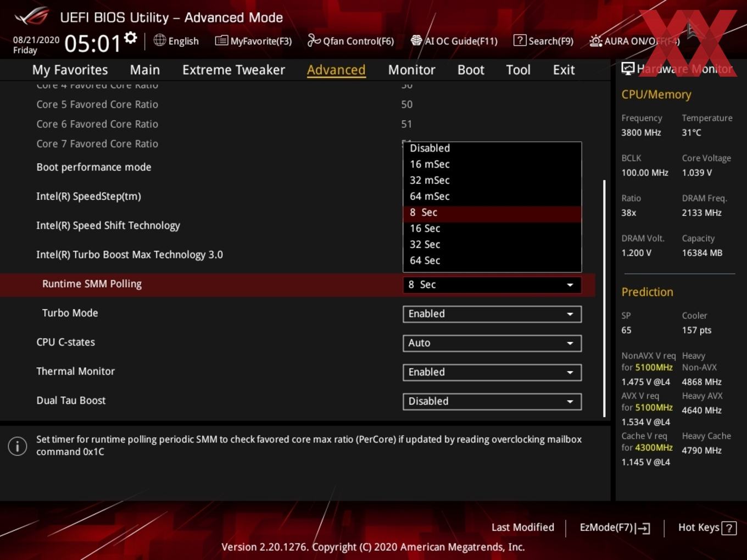Open the Extreme Tweaker tab

click(233, 70)
